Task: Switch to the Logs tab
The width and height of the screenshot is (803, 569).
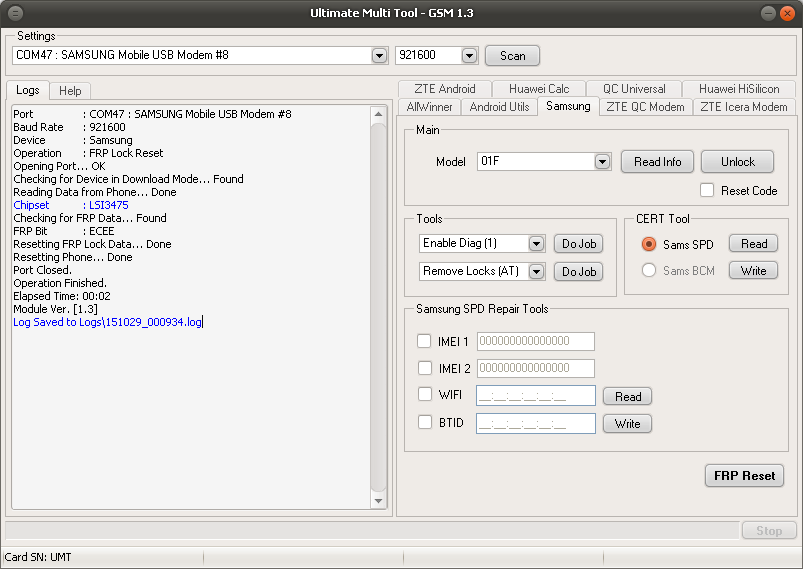Action: (x=28, y=90)
